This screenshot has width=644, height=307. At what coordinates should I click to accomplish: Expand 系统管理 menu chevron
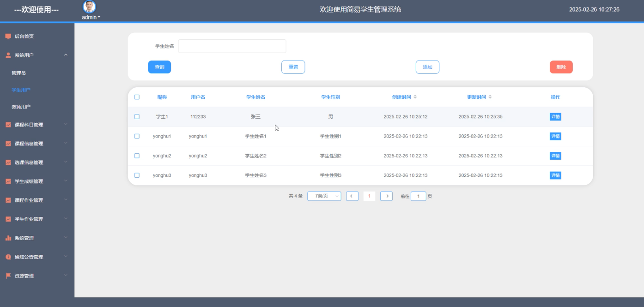point(66,238)
